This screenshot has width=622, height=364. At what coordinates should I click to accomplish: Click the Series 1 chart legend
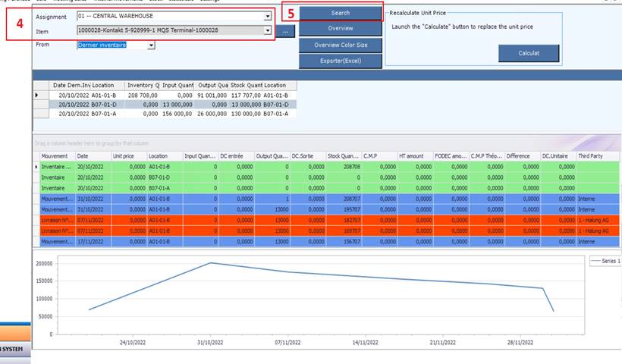point(605,261)
